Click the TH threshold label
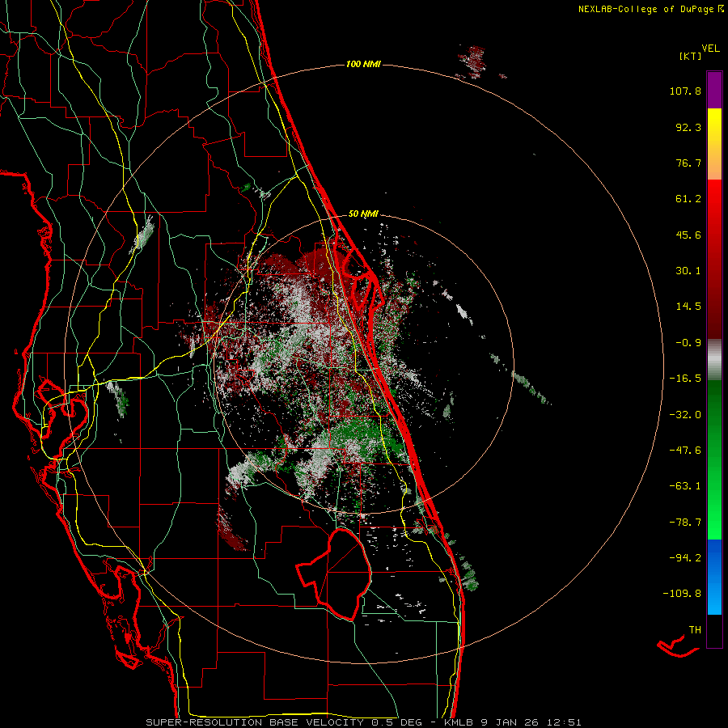The height and width of the screenshot is (728, 728). (695, 630)
